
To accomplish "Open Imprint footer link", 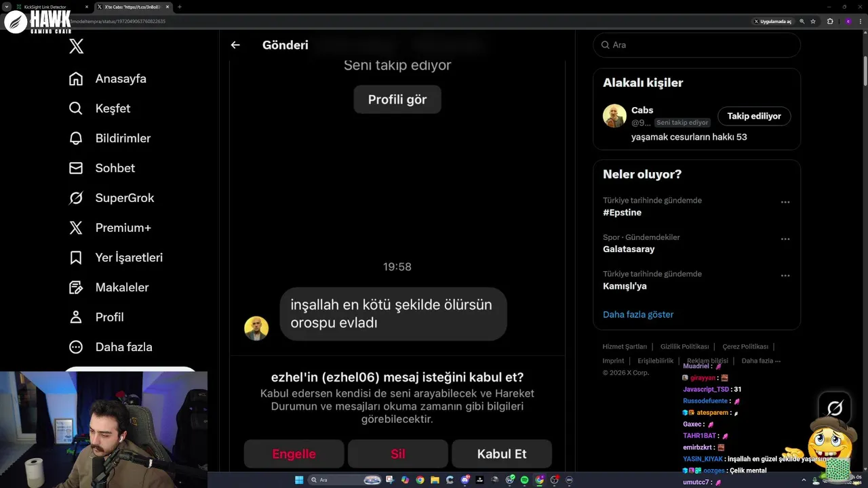I will click(613, 361).
